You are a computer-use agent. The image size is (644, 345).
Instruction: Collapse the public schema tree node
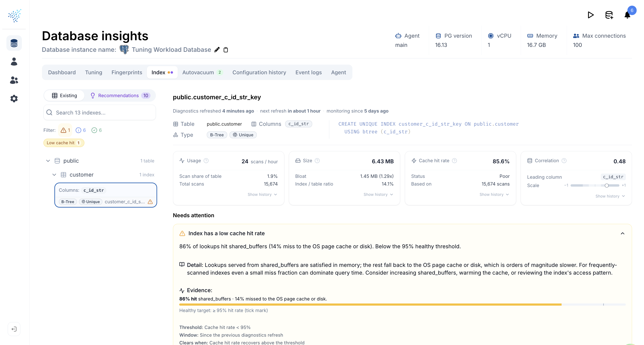pyautogui.click(x=48, y=161)
